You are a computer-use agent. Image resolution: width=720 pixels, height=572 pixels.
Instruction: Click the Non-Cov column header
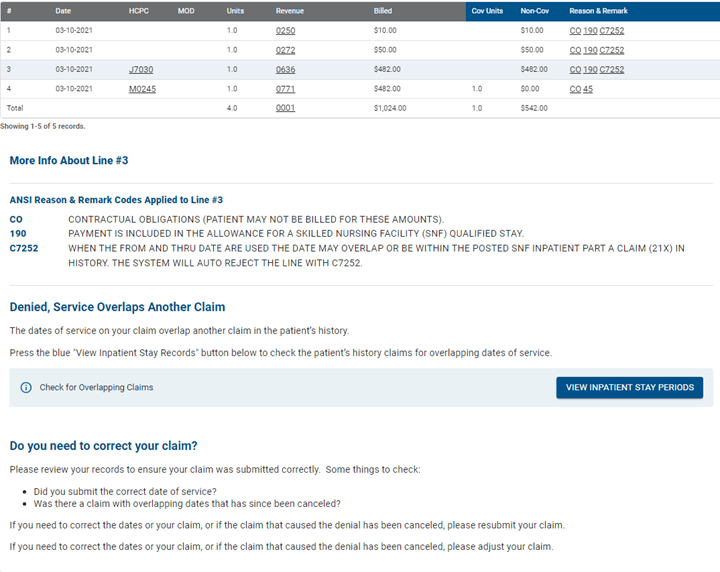[x=535, y=11]
